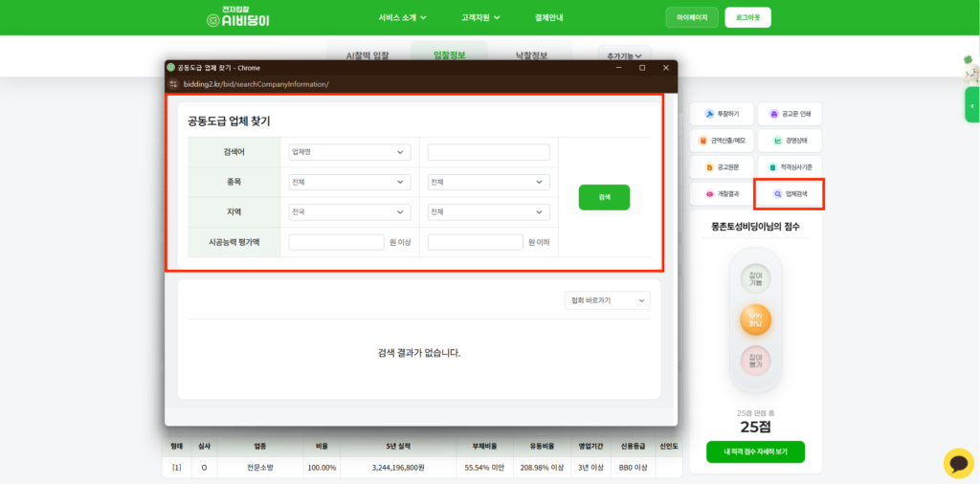Click the 시공능력 평가액 minimum amount field
The height and width of the screenshot is (484, 980).
coord(336,242)
